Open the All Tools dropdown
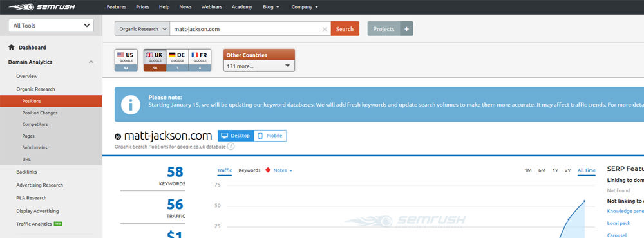Screen dimensions: 644x238 tap(51, 26)
